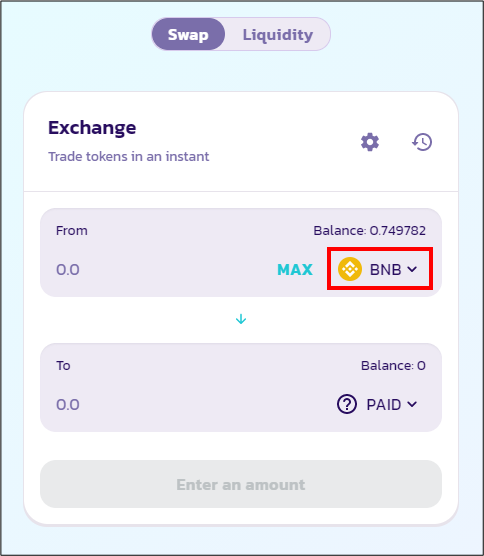
Task: Click the Trade tokens in an instant subtitle
Action: 129,156
